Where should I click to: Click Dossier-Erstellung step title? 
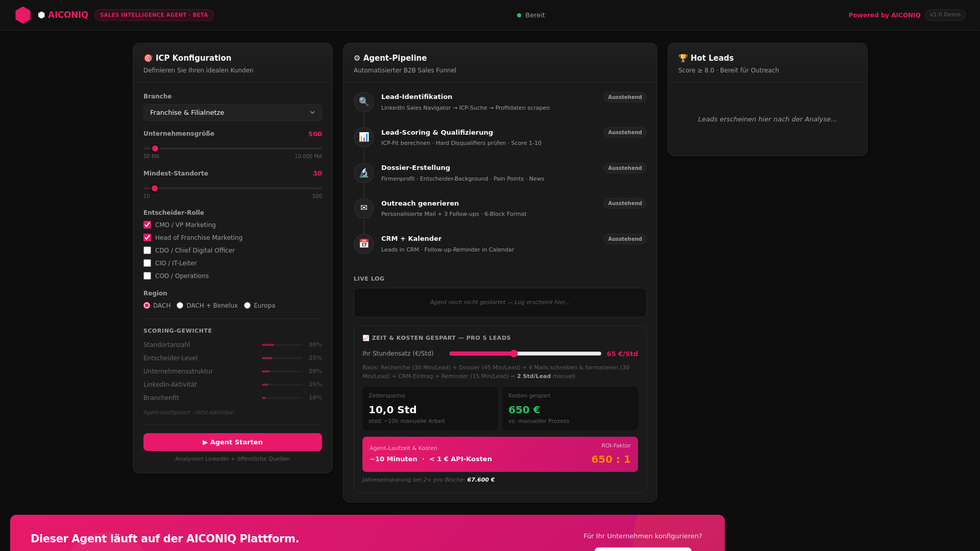point(415,168)
